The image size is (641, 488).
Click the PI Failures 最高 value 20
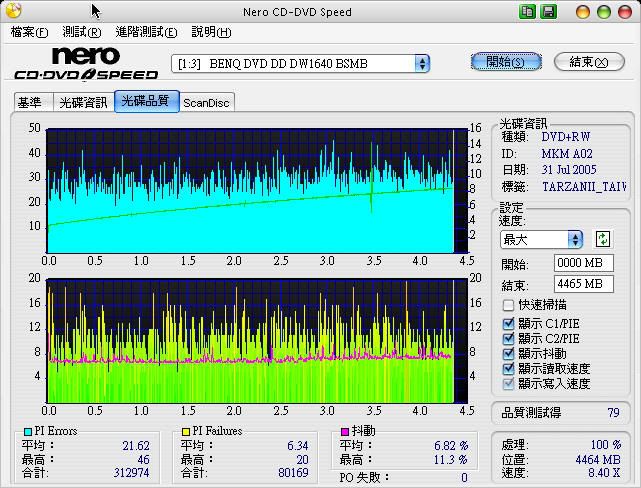[x=302, y=459]
